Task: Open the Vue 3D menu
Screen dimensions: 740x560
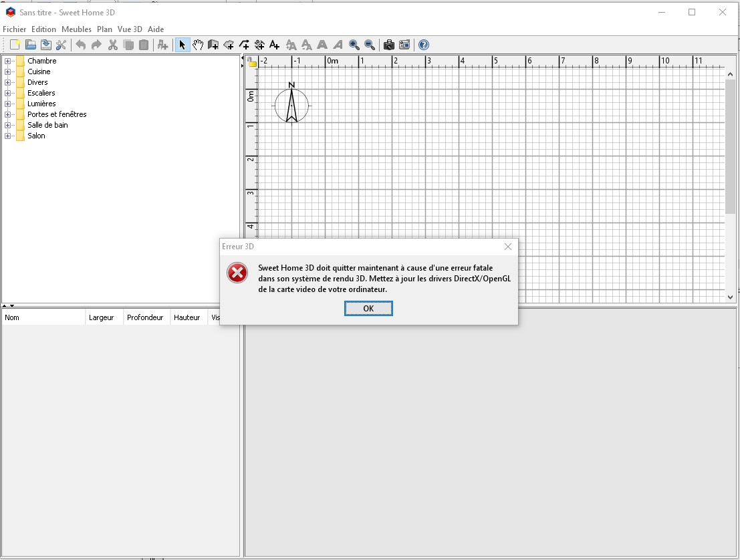Action: click(x=130, y=29)
